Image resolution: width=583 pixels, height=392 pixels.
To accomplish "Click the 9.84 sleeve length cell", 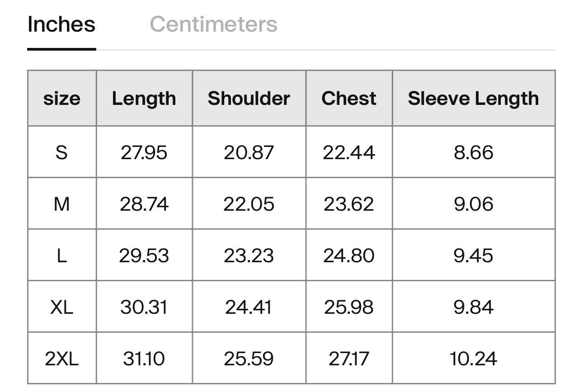I will (473, 307).
